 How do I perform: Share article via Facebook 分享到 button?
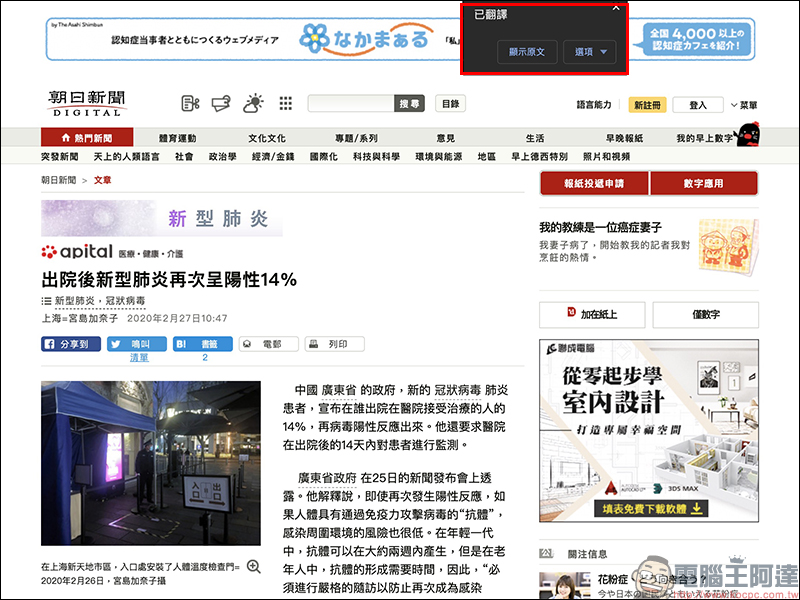71,344
